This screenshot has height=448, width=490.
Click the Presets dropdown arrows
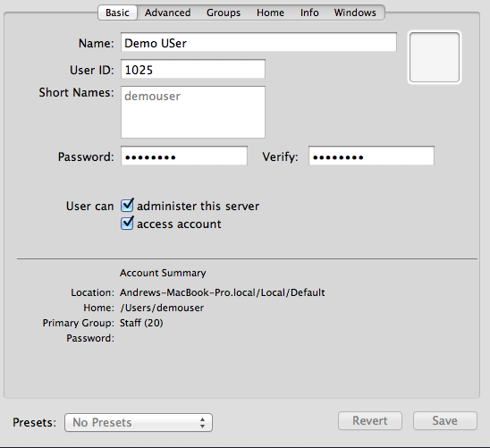tap(202, 422)
